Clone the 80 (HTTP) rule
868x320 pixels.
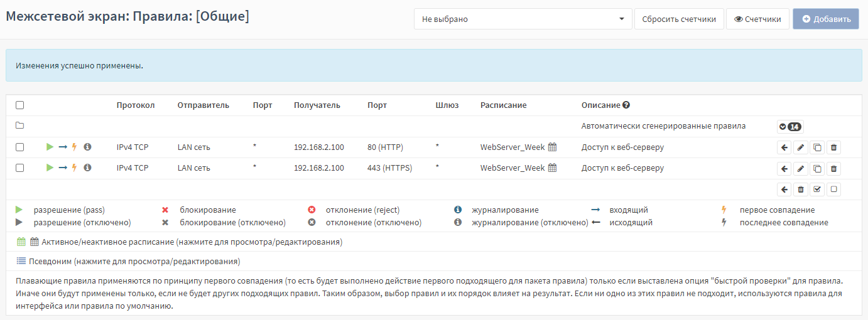(x=817, y=148)
